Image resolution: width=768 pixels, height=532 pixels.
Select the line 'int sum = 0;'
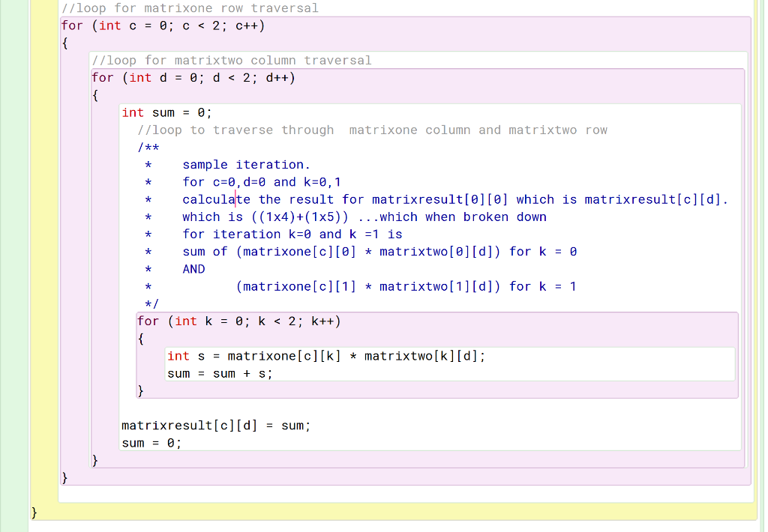166,112
